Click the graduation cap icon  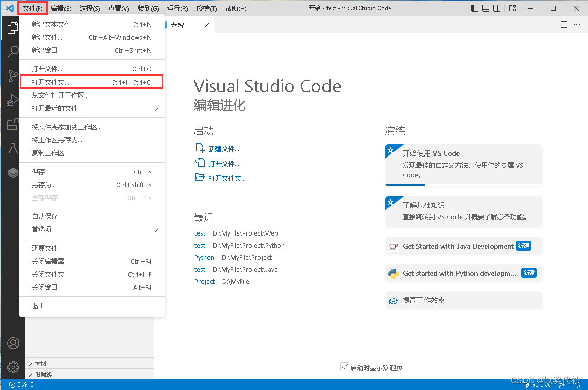(x=394, y=301)
